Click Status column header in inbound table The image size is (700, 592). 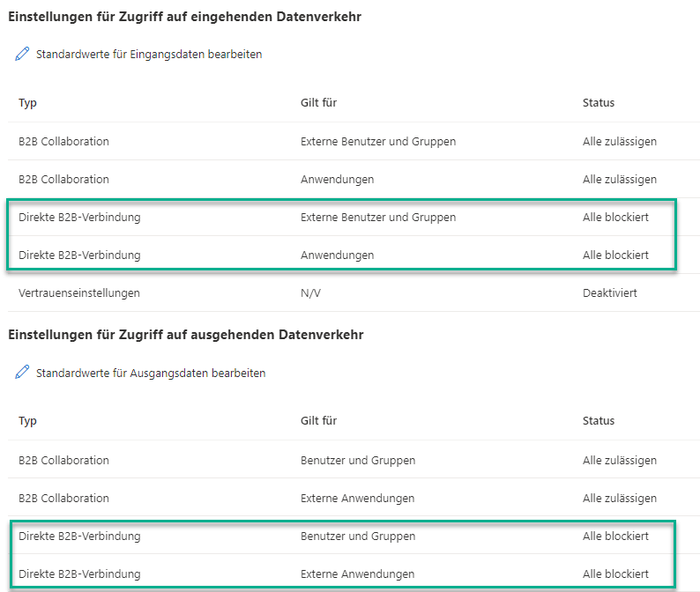click(599, 102)
